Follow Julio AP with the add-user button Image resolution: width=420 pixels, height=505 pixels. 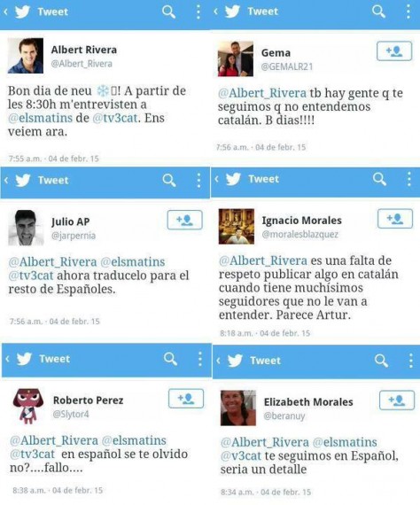[185, 220]
